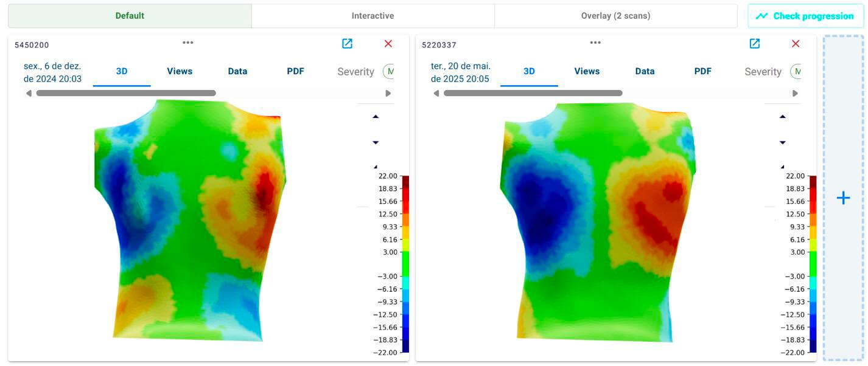Open the options menu for scan 5450200

click(187, 42)
